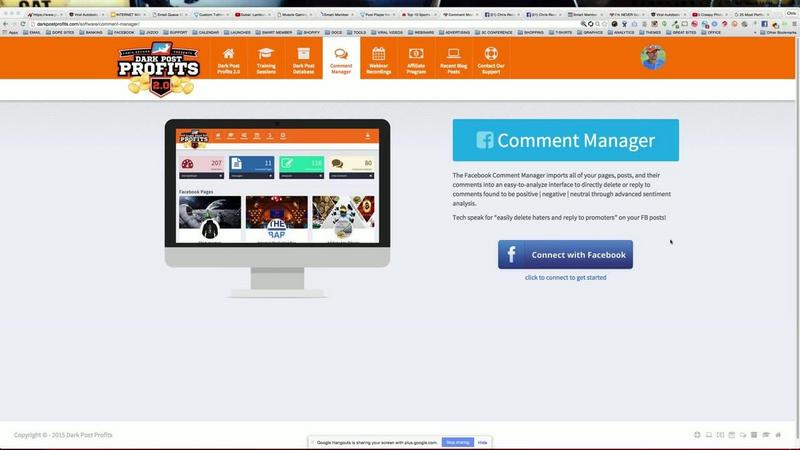Bookmark page with star icon
The height and width of the screenshot is (450, 800).
(x=605, y=24)
